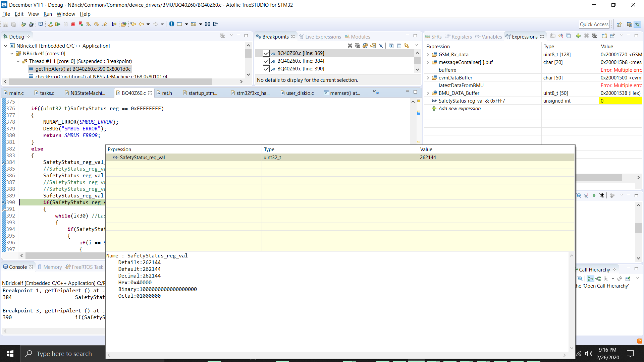Click the Instruction stepping mode icon
The image size is (644, 362).
pos(114,24)
